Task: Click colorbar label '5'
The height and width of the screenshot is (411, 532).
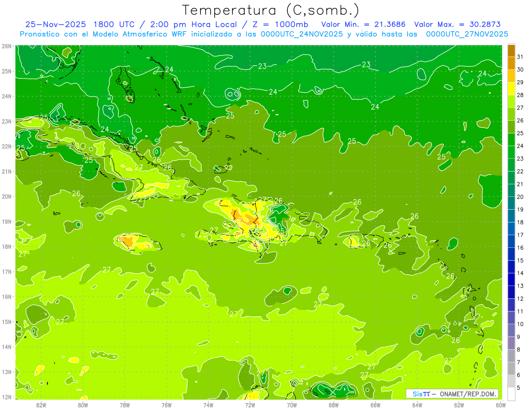Action: (x=519, y=388)
